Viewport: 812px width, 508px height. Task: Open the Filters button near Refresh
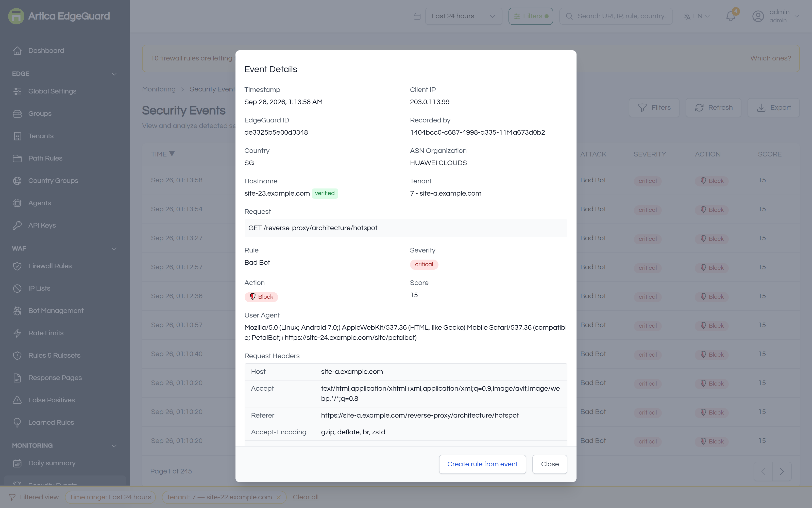coord(654,107)
